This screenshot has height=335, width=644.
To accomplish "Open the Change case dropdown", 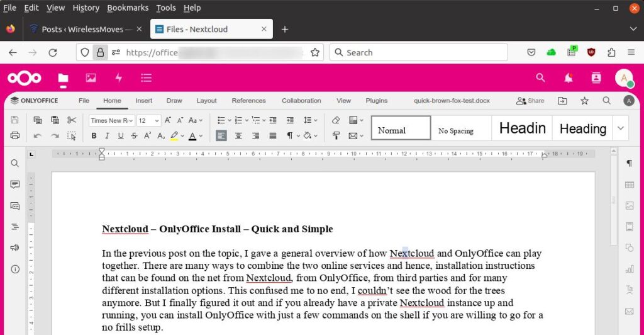I will [x=196, y=120].
